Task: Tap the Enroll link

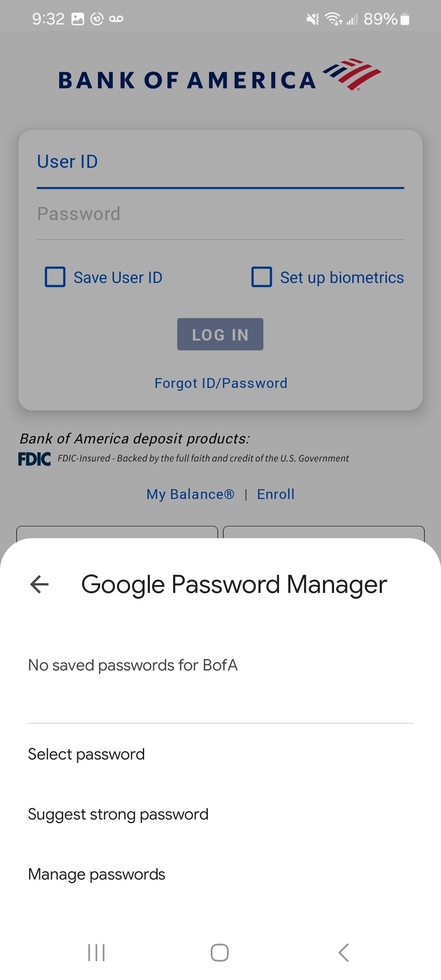Action: click(x=276, y=494)
